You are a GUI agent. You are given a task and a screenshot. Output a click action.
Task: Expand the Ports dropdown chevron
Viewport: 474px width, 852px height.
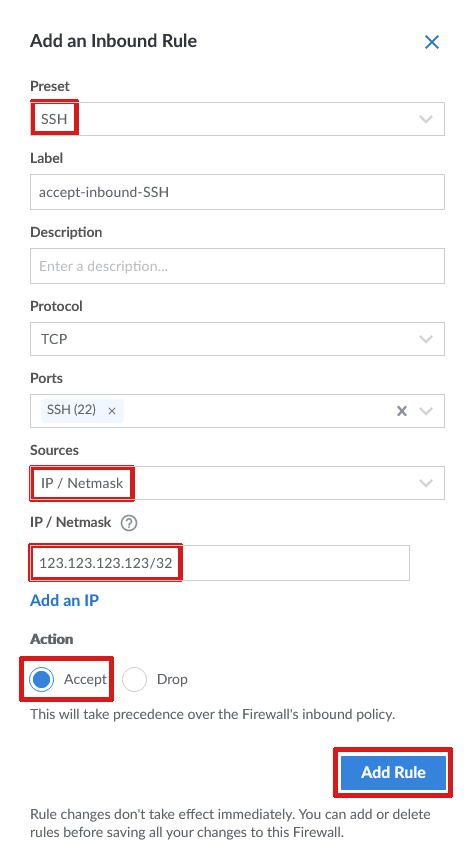[426, 411]
